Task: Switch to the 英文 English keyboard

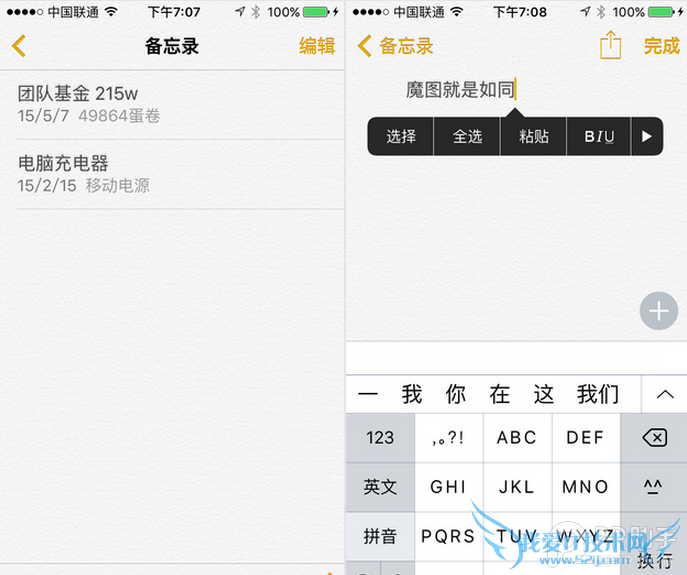Action: 380,487
